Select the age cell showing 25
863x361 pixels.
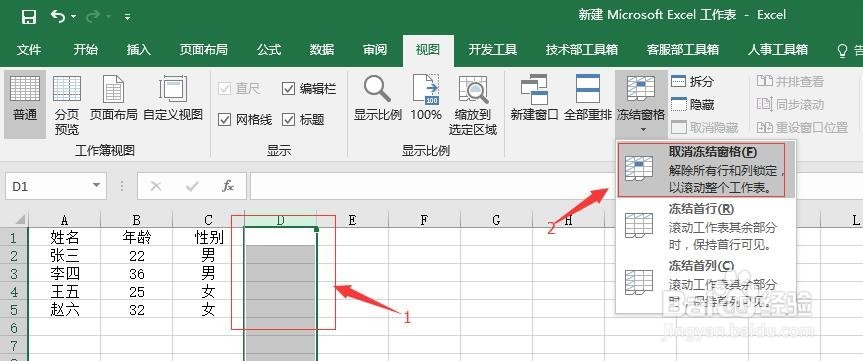pyautogui.click(x=136, y=292)
